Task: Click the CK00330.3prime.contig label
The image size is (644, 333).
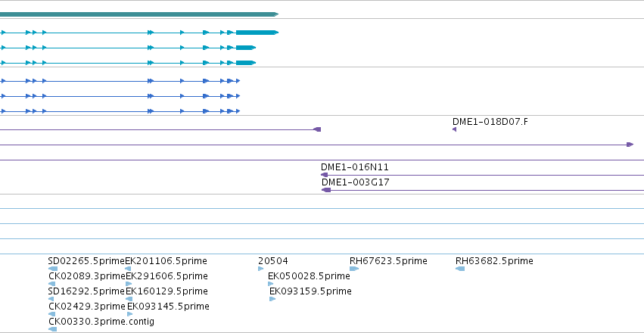Action: (101, 321)
